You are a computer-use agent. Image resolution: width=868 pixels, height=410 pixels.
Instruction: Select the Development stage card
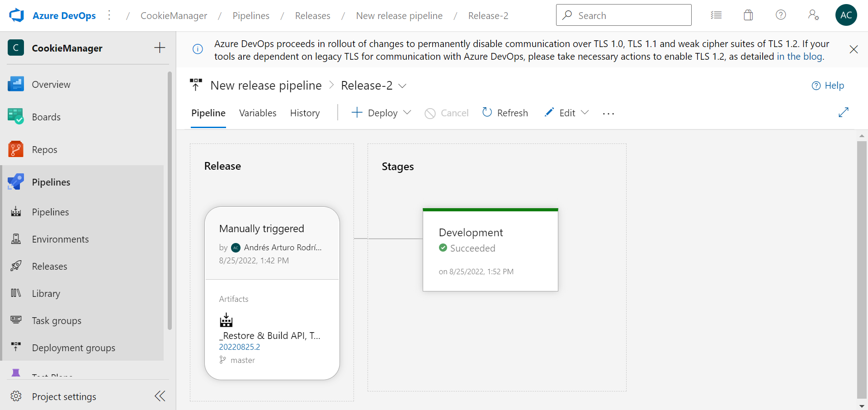pyautogui.click(x=491, y=250)
